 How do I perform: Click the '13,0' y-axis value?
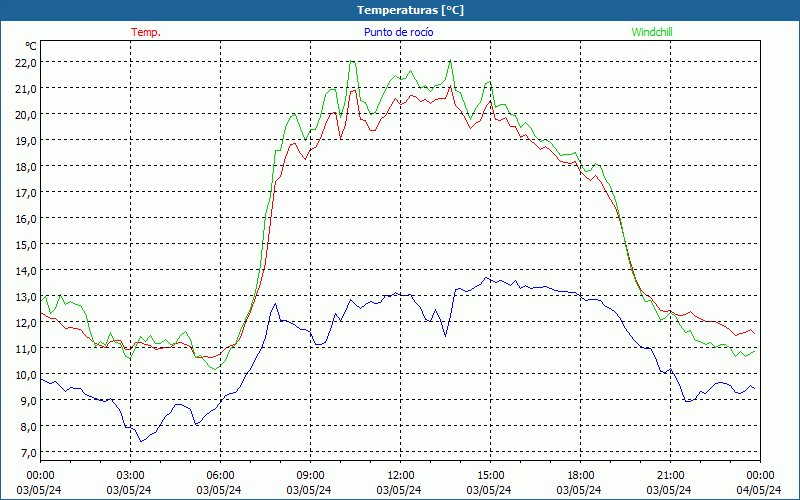[26, 297]
